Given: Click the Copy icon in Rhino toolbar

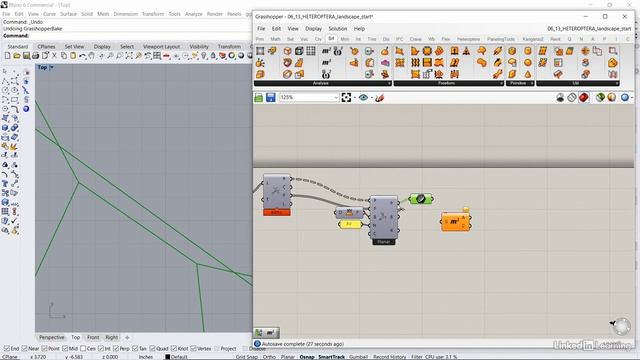Looking at the screenshot, I should [x=64, y=56].
